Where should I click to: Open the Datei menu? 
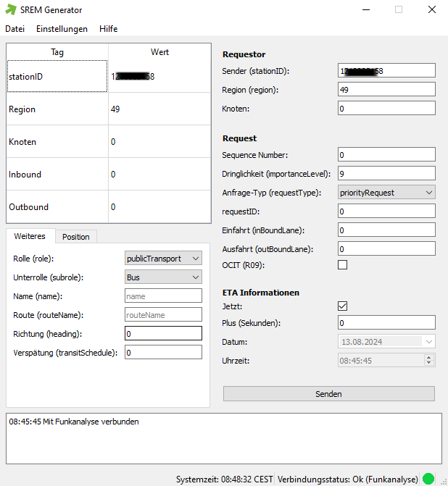pyautogui.click(x=15, y=29)
